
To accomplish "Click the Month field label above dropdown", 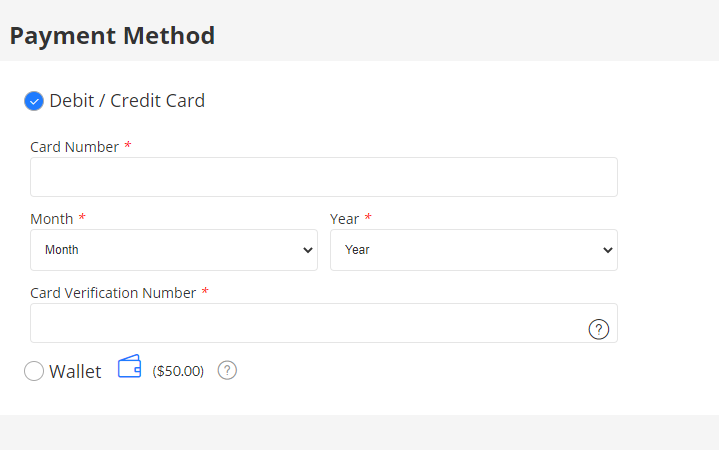I will point(51,219).
